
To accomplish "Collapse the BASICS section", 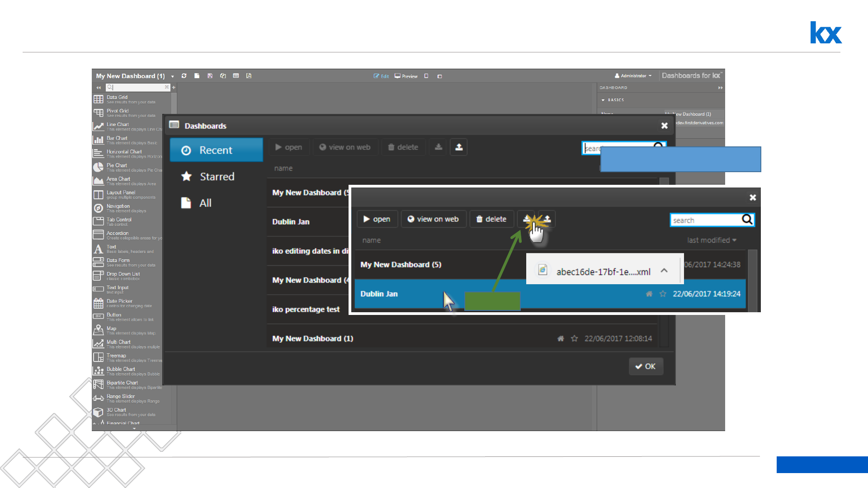I will point(603,100).
